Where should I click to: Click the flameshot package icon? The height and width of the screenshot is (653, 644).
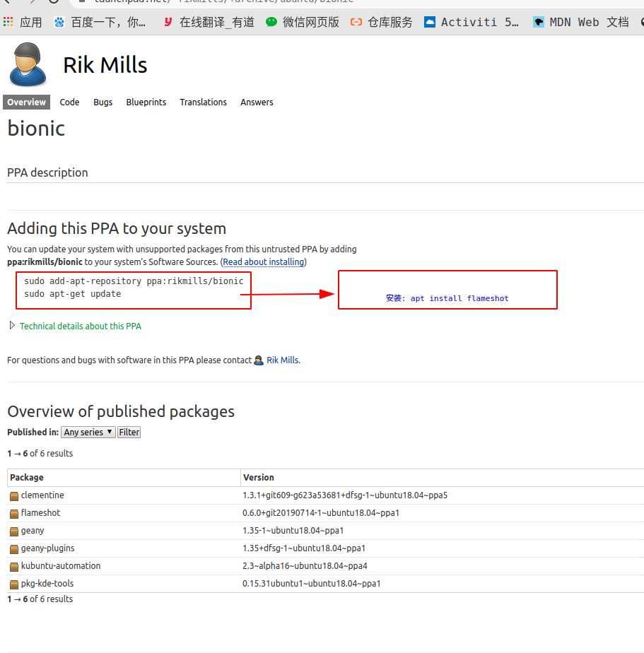[x=14, y=514]
